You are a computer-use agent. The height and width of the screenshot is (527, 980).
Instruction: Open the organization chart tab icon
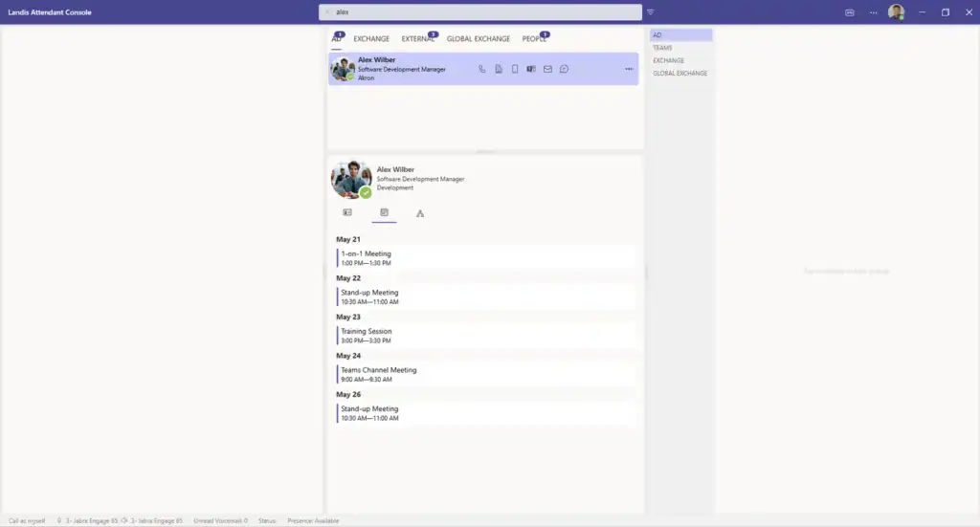(x=420, y=213)
